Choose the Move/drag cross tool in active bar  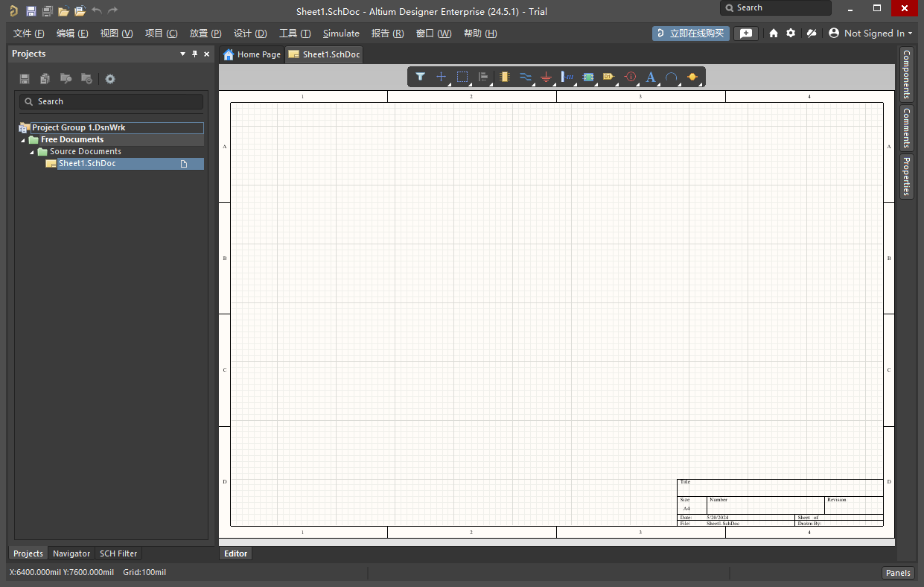point(441,76)
